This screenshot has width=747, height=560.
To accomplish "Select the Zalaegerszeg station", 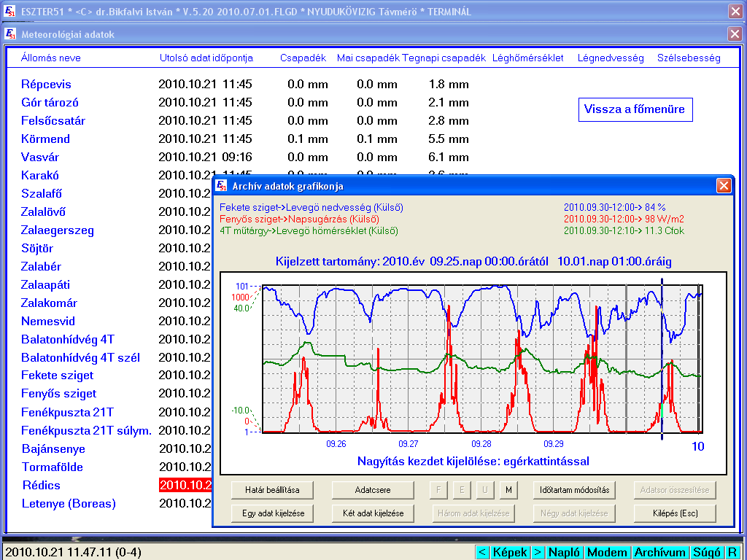I will 57,230.
